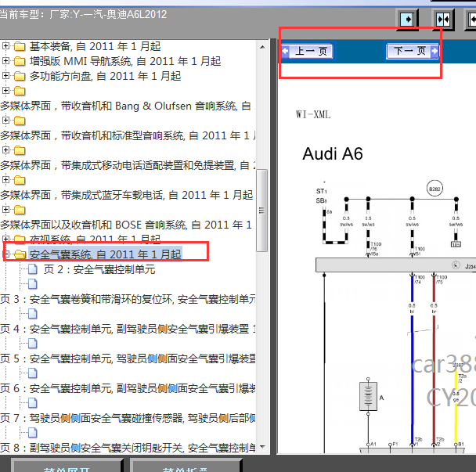Expand the 集成式蓝牙车载电话 node
Image resolution: width=476 pixels, height=472 pixels.
[5, 180]
